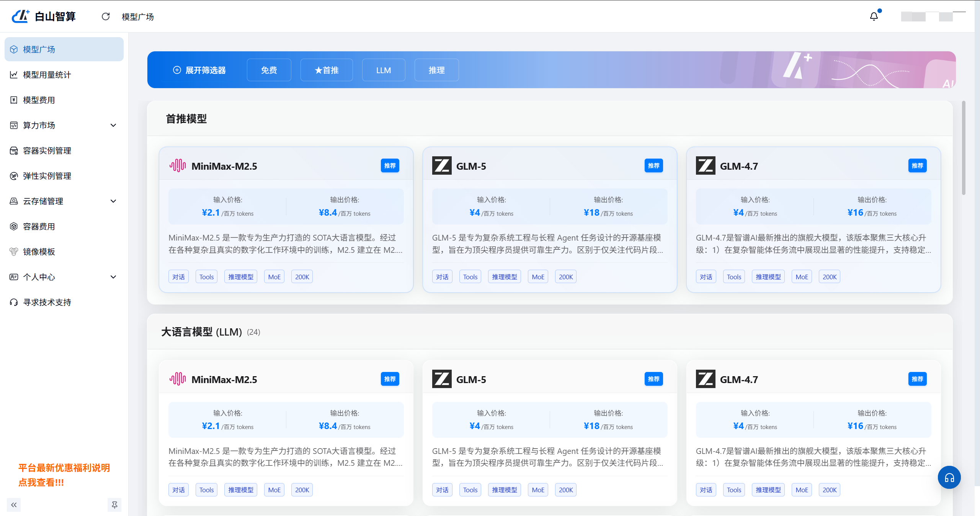The height and width of the screenshot is (516, 980).
Task: Click the Z logo of GLM-4.7 in 首推模型
Action: pos(706,166)
